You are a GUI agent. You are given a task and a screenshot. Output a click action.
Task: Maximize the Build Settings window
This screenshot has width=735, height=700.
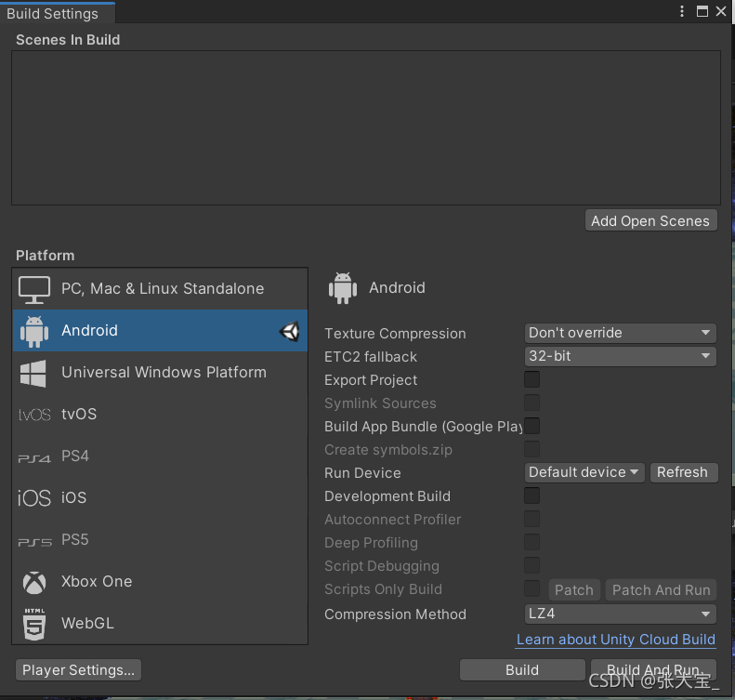[x=702, y=11]
